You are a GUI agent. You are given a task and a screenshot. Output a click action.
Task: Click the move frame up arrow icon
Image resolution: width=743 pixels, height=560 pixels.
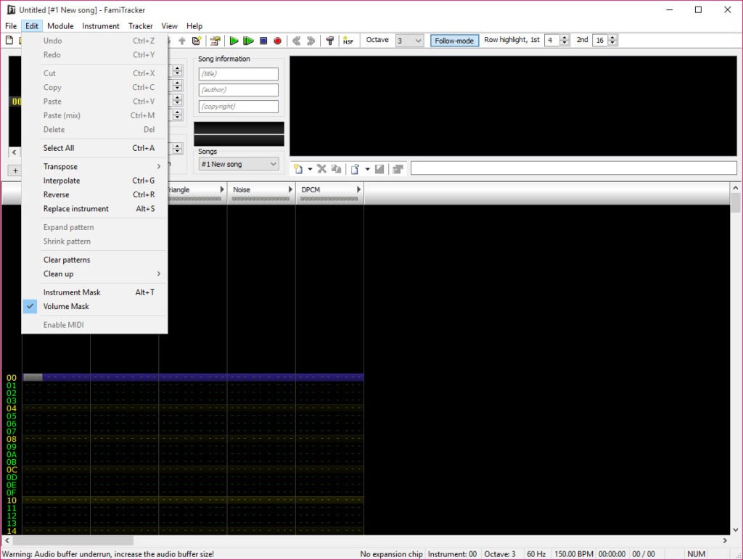click(x=182, y=41)
